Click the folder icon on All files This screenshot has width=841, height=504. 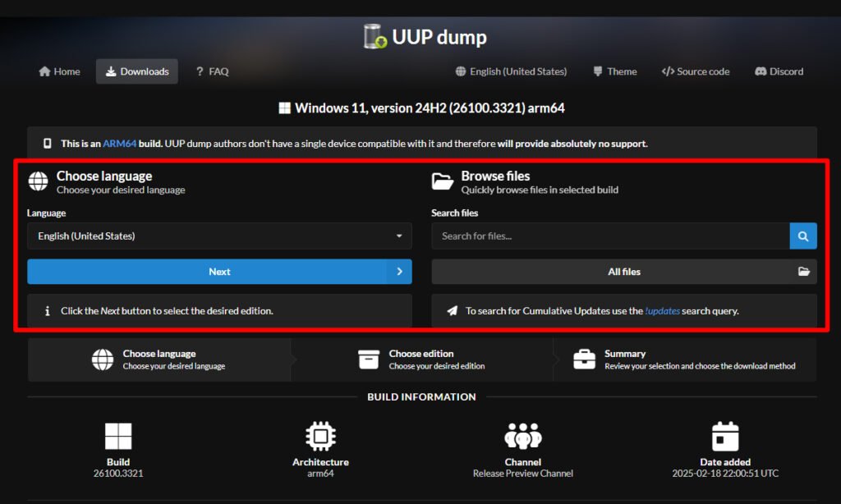click(803, 272)
